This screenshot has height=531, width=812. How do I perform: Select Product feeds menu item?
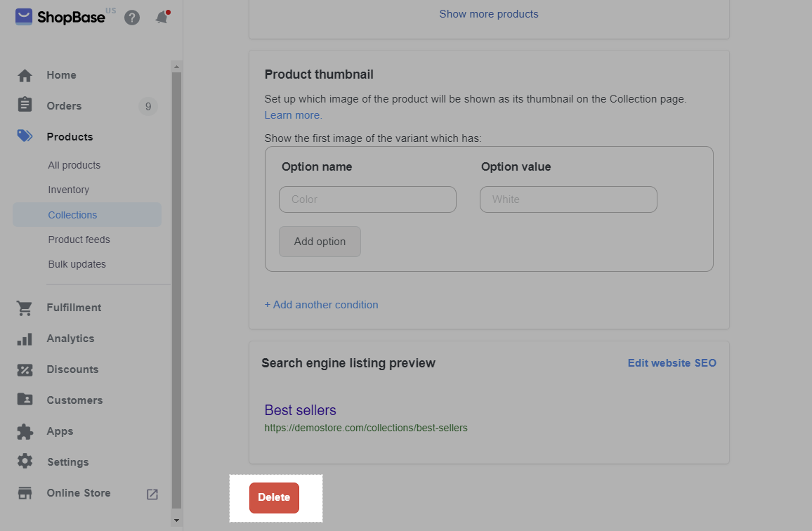tap(79, 240)
